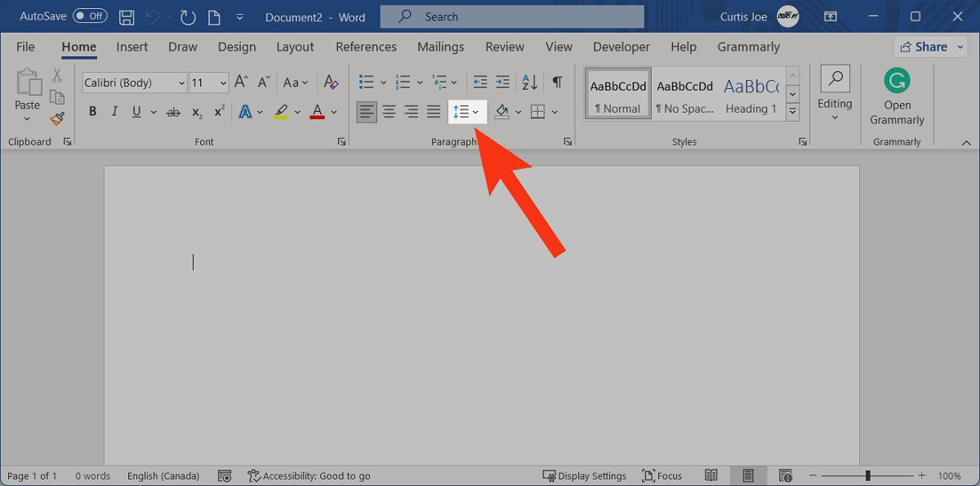980x486 pixels.
Task: Toggle Justify paragraph alignment
Action: click(x=434, y=112)
